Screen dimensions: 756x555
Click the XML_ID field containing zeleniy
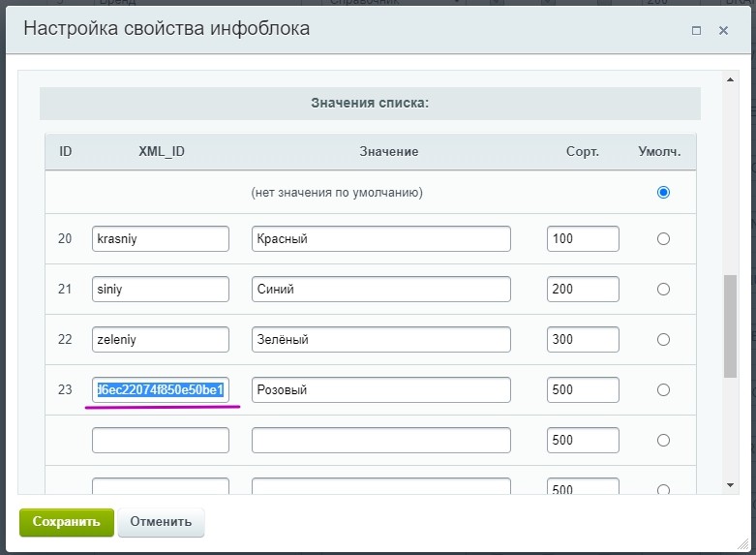pos(161,339)
